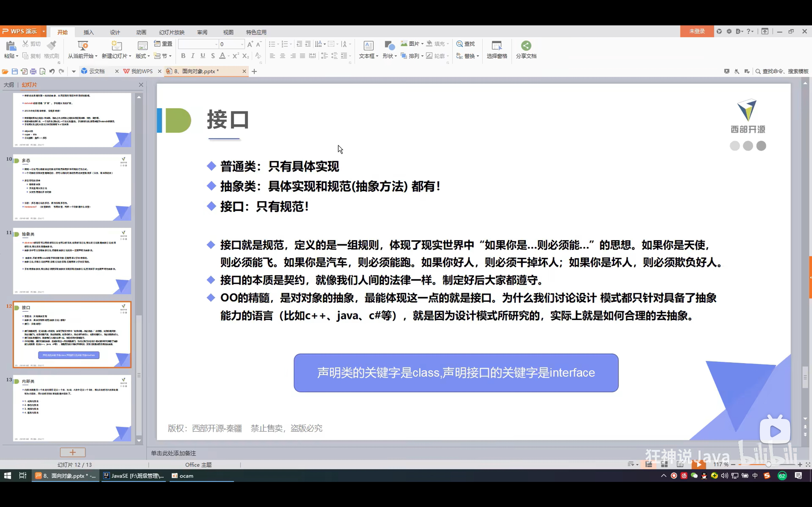812x507 pixels.
Task: Select slide 13 thumbnail titled 内部类
Action: click(72, 408)
